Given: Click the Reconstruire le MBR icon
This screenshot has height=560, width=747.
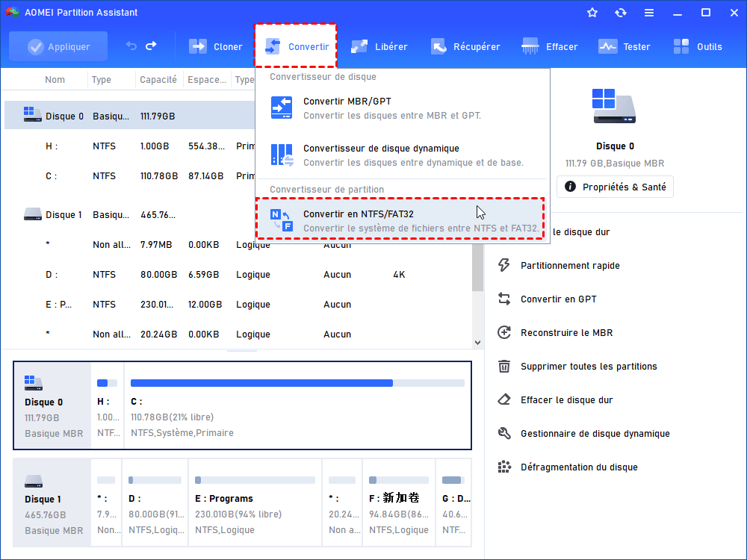Looking at the screenshot, I should (504, 332).
